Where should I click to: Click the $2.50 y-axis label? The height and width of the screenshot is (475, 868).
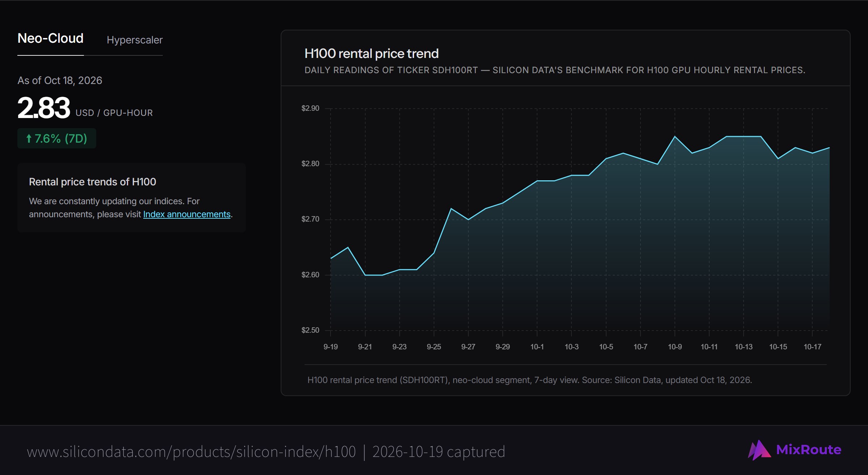310,330
